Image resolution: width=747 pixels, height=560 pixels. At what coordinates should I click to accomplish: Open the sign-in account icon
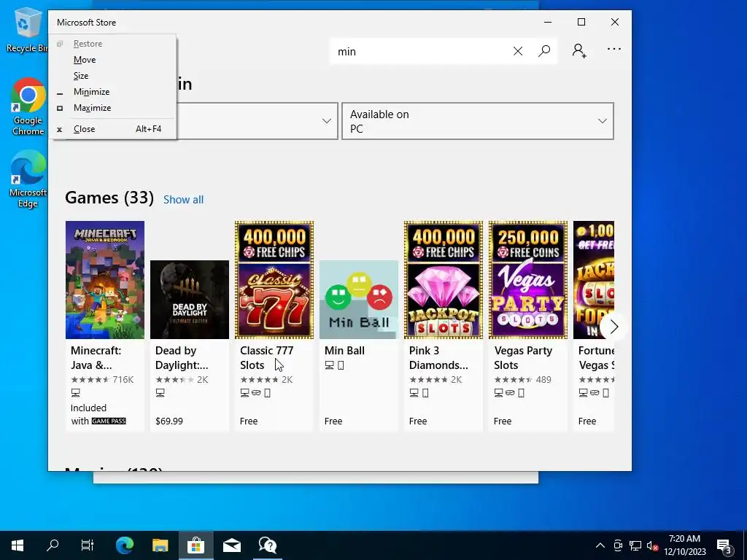[578, 50]
